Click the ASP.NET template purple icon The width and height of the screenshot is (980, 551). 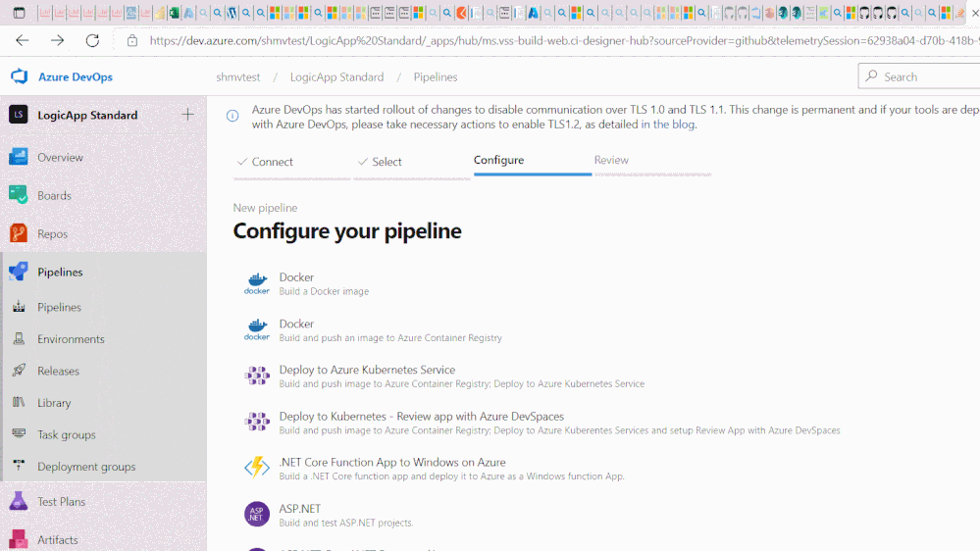tap(257, 514)
